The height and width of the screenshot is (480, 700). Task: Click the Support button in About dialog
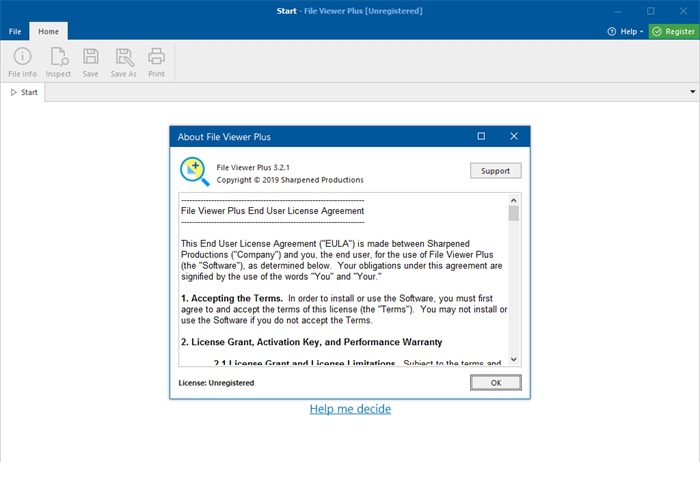(x=496, y=171)
